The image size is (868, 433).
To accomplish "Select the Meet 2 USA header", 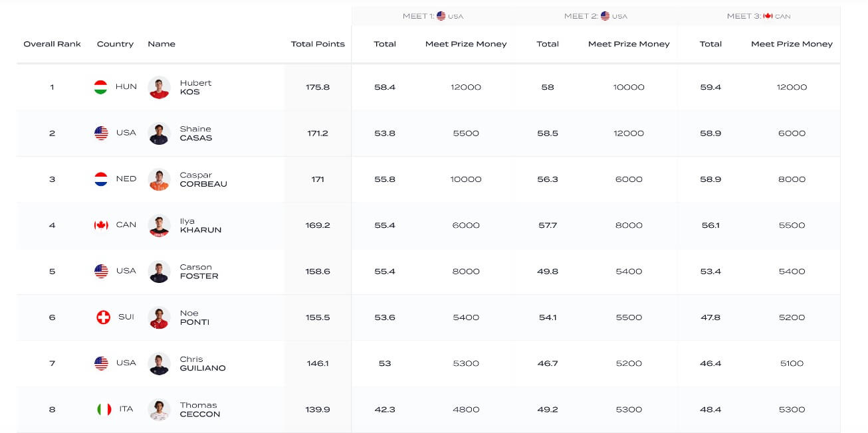I will coord(595,16).
